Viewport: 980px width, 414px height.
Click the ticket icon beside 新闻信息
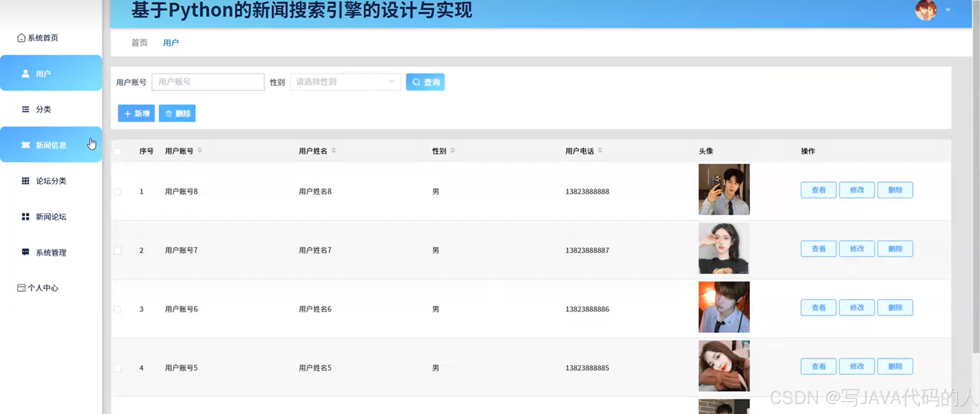(25, 145)
